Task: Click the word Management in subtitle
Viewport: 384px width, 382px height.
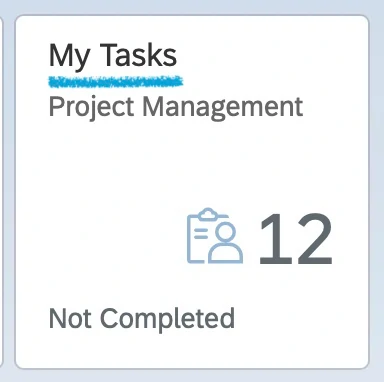Action: [x=223, y=107]
